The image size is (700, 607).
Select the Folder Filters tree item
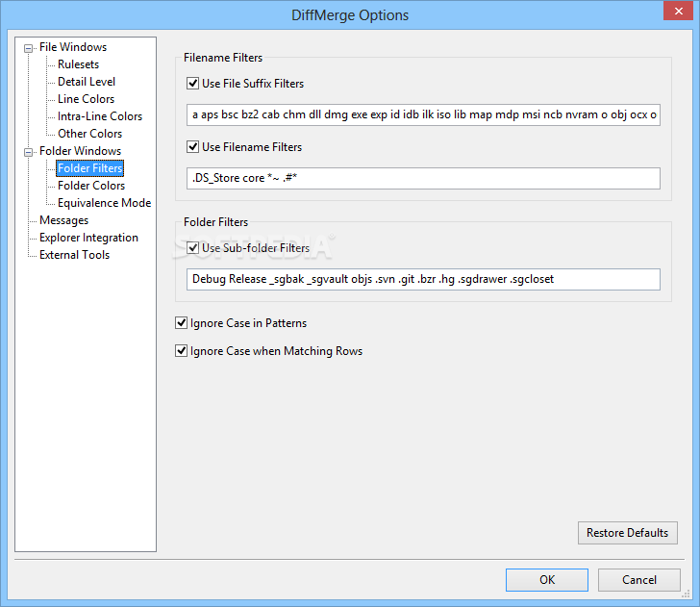pos(89,168)
